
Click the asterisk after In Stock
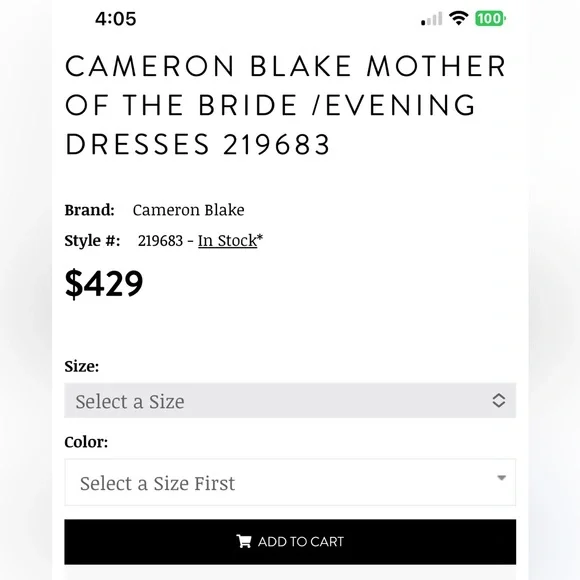[260, 237]
